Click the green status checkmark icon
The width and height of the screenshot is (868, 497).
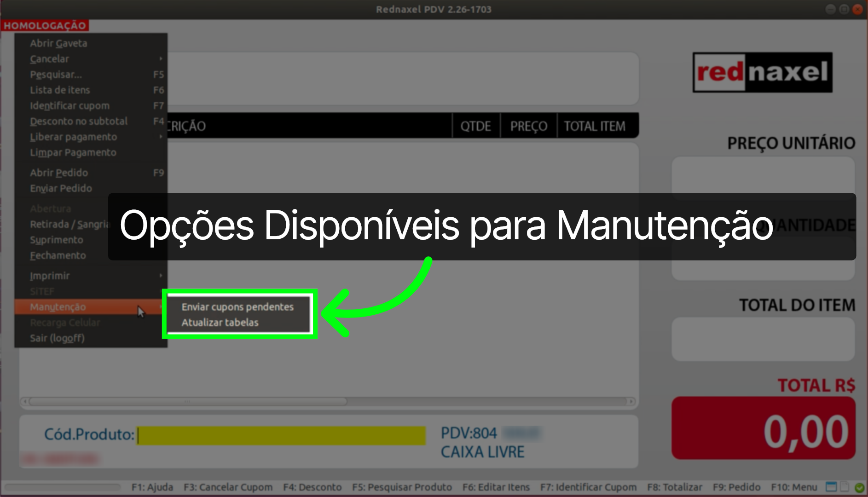859,487
